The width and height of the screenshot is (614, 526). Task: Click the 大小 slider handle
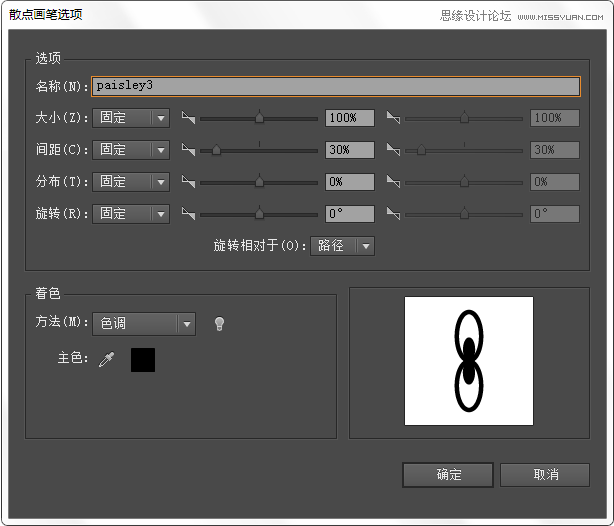(x=259, y=117)
